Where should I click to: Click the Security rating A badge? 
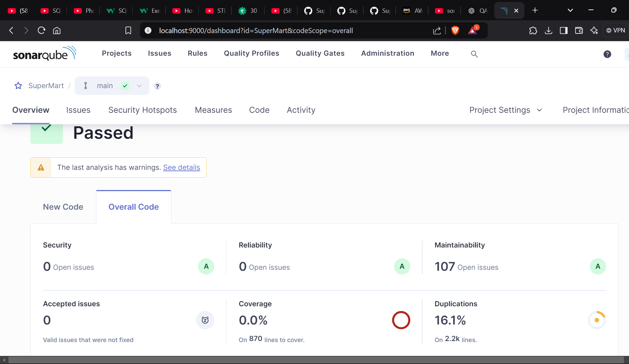206,266
